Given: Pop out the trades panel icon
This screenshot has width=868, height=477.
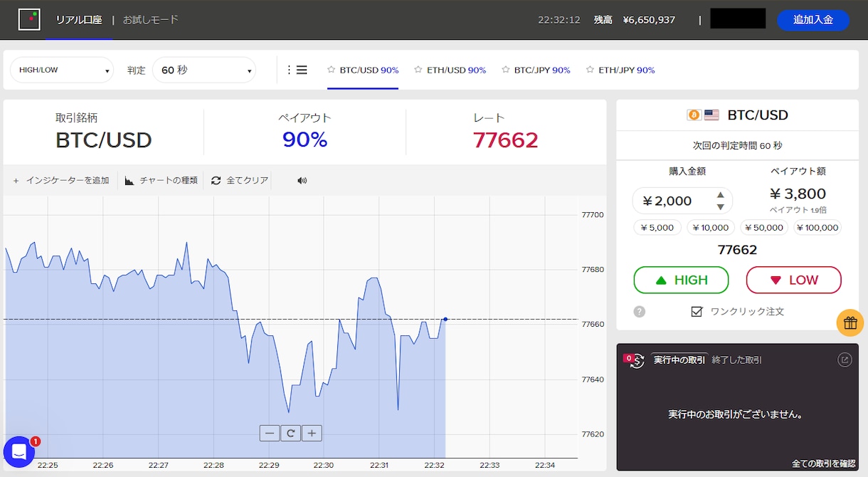Looking at the screenshot, I should (845, 360).
